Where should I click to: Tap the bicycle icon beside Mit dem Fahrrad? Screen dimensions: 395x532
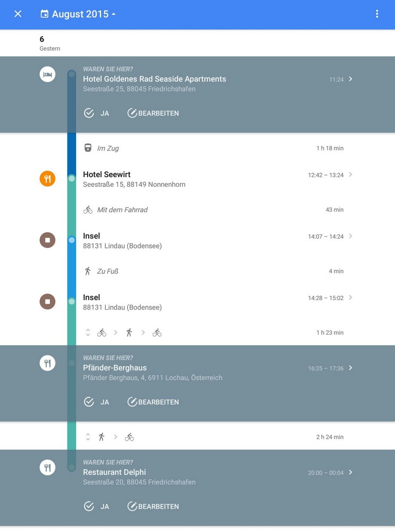pyautogui.click(x=88, y=210)
